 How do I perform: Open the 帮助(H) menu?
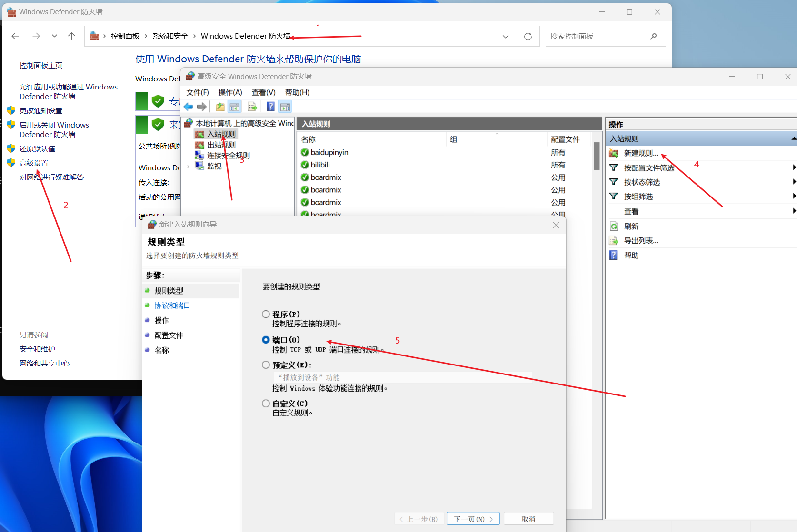(x=297, y=92)
